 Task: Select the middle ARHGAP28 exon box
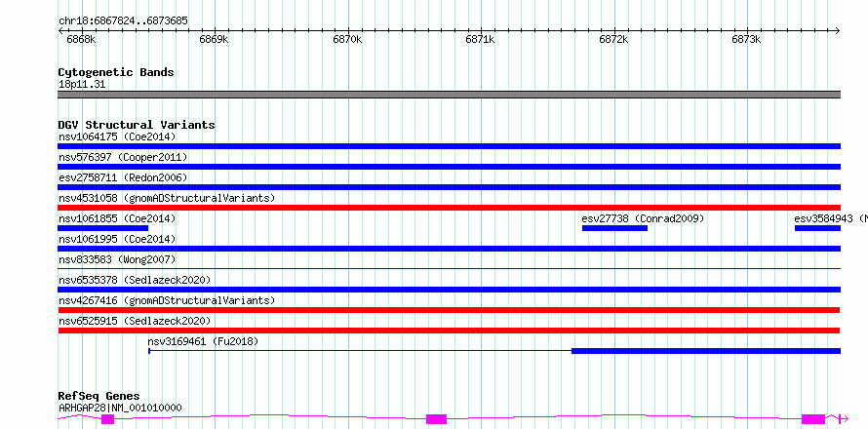[436, 419]
